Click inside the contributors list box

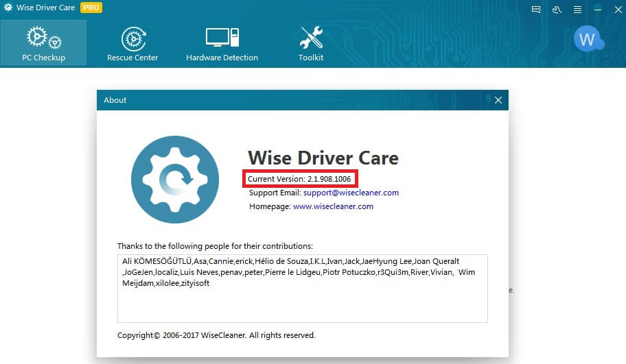[x=303, y=289]
